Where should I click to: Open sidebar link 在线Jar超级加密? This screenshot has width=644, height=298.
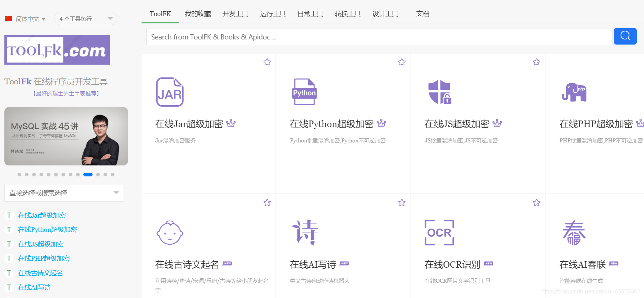[42, 215]
